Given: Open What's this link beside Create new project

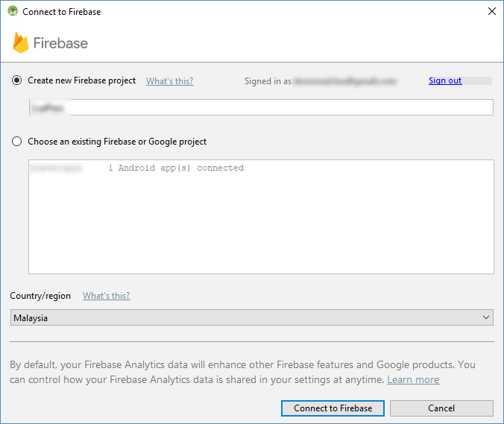Looking at the screenshot, I should [x=170, y=81].
